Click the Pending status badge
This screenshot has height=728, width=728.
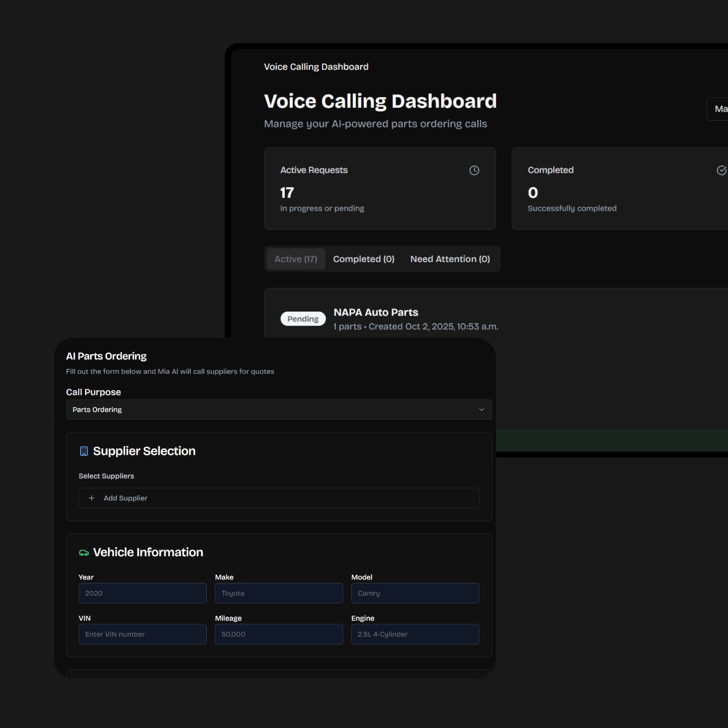point(303,319)
